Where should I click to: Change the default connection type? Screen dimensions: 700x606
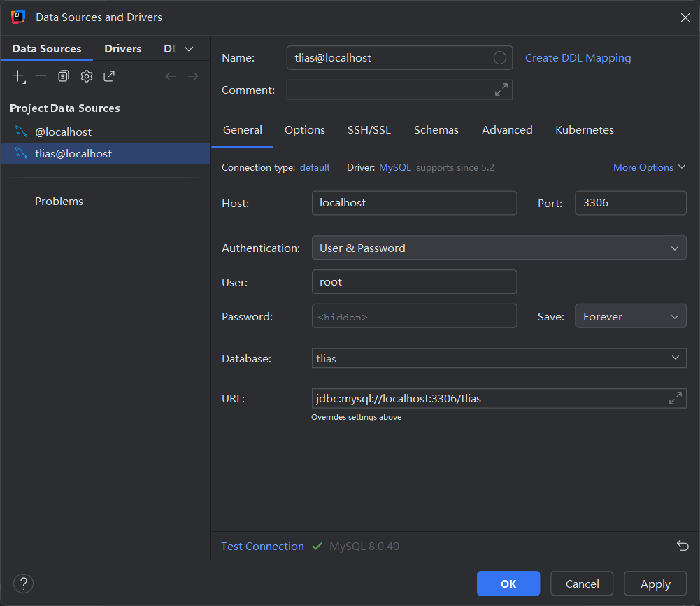pos(315,167)
